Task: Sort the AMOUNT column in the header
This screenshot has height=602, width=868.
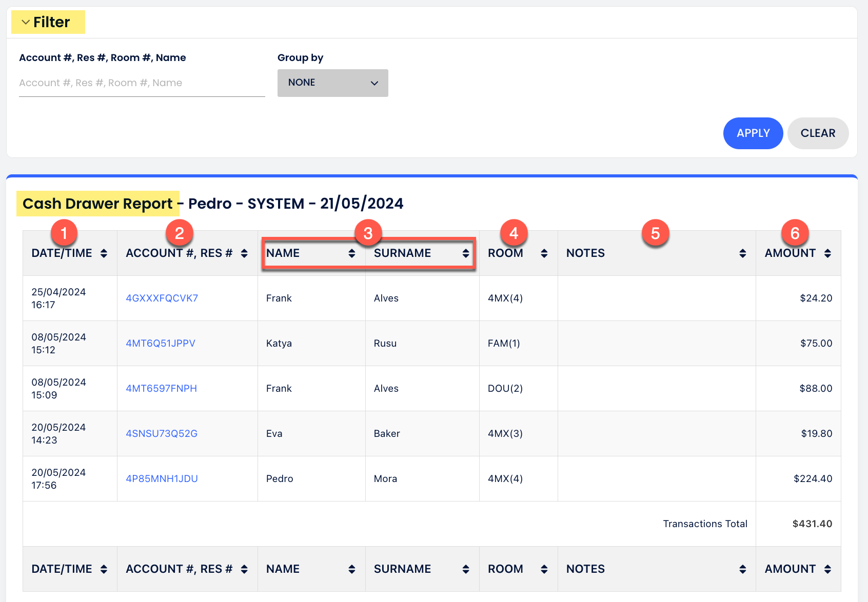Action: pos(828,253)
